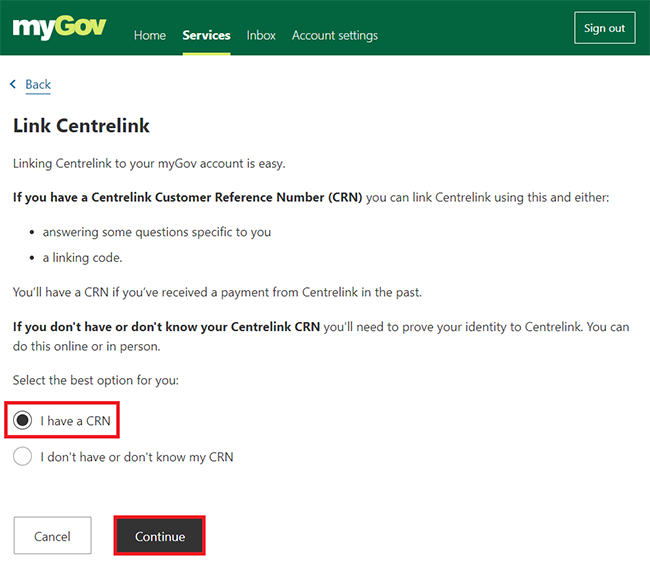Screen dimensions: 650x568
Task: Click 'Linking Centrelink to your myGov account is easy.'
Action: pyautogui.click(x=149, y=164)
